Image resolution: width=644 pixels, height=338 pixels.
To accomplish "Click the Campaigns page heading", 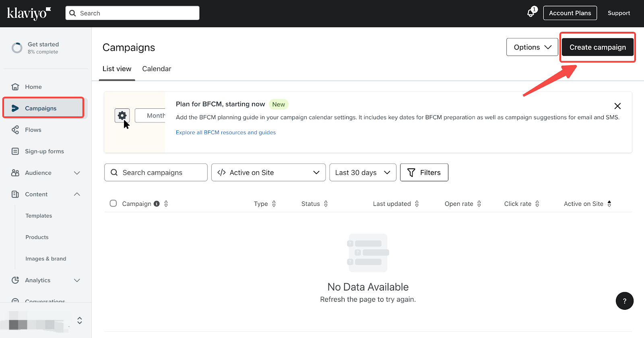I will (x=129, y=48).
